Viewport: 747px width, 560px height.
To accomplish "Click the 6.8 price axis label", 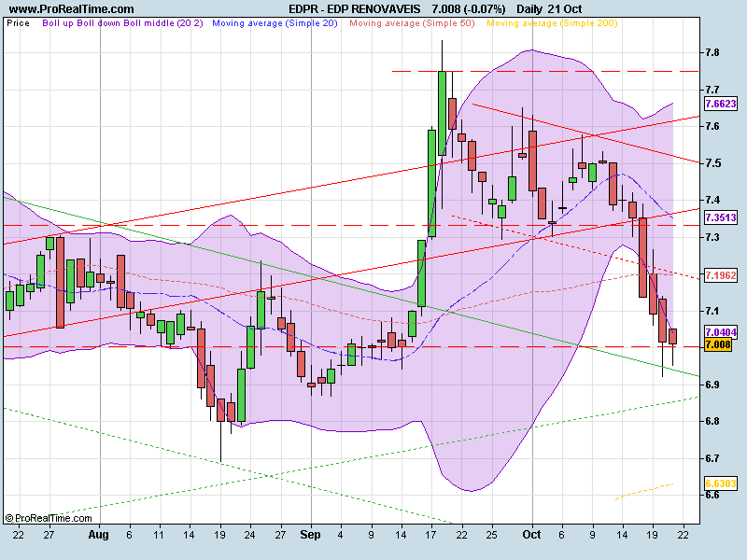I will point(712,422).
